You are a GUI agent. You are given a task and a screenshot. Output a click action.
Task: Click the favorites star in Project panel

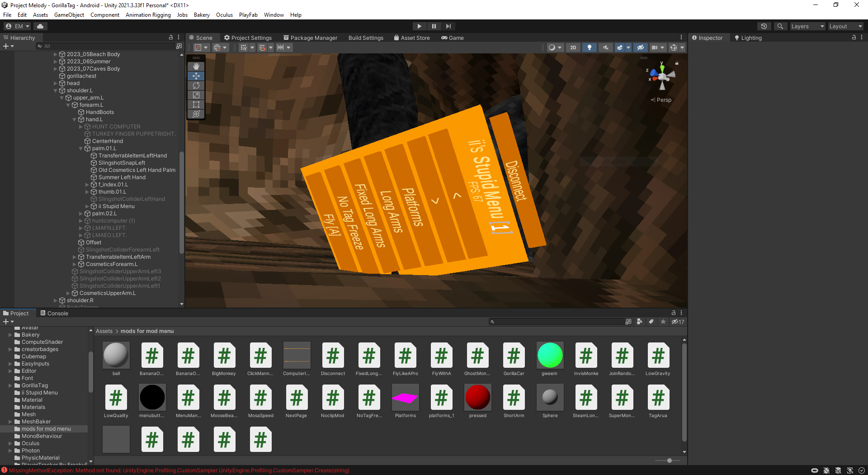click(663, 322)
